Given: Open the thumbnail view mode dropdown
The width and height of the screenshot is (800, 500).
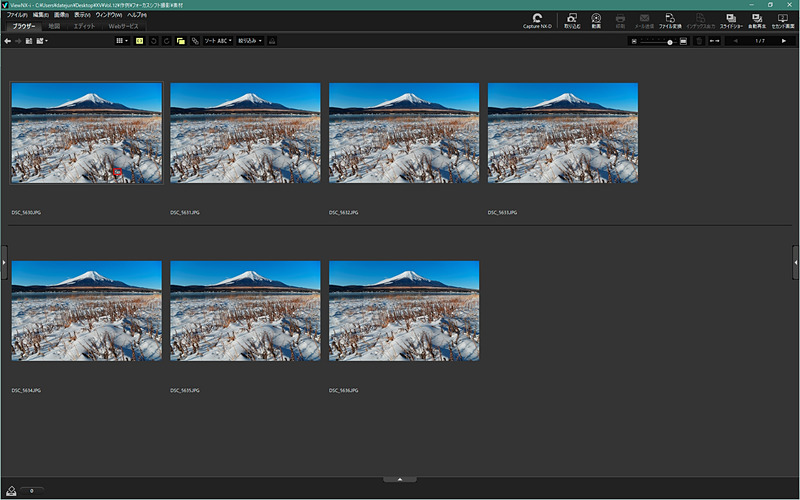Looking at the screenshot, I should [122, 41].
